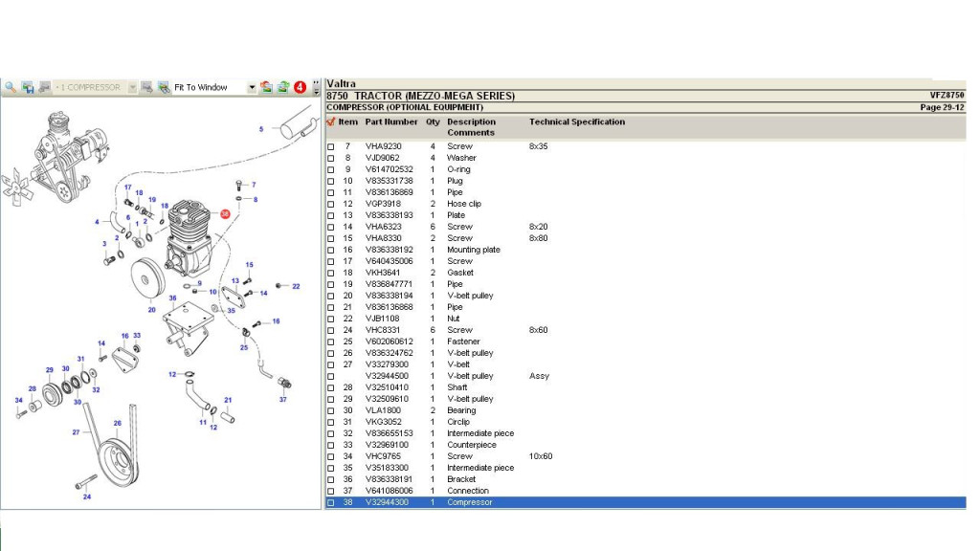The width and height of the screenshot is (980, 551).
Task: Select callout 37 connection in diagram
Action: point(283,399)
